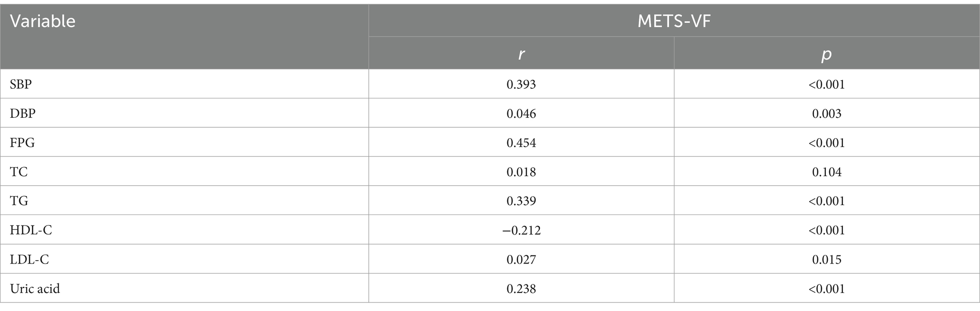Select the TC row label
This screenshot has width=980, height=311.
click(x=19, y=172)
